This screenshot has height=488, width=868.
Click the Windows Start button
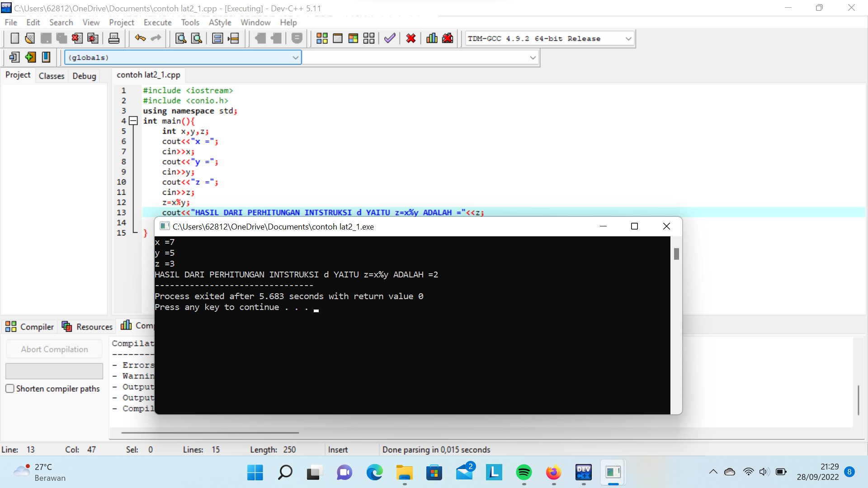[255, 473]
